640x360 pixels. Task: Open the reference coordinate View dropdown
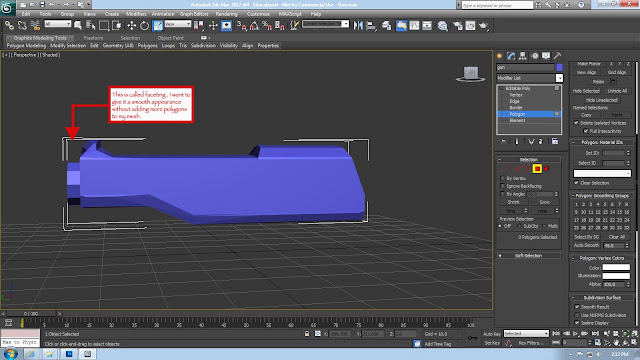click(178, 24)
